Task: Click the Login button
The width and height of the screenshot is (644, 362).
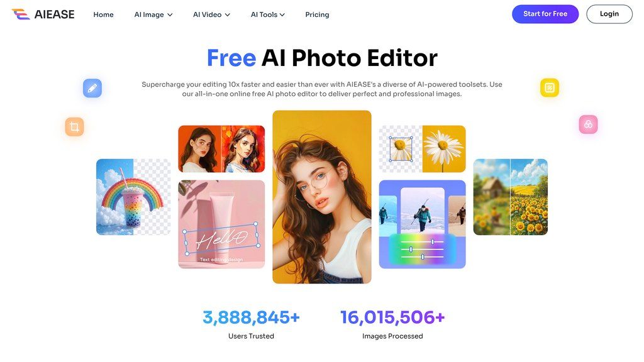Action: pyautogui.click(x=609, y=14)
